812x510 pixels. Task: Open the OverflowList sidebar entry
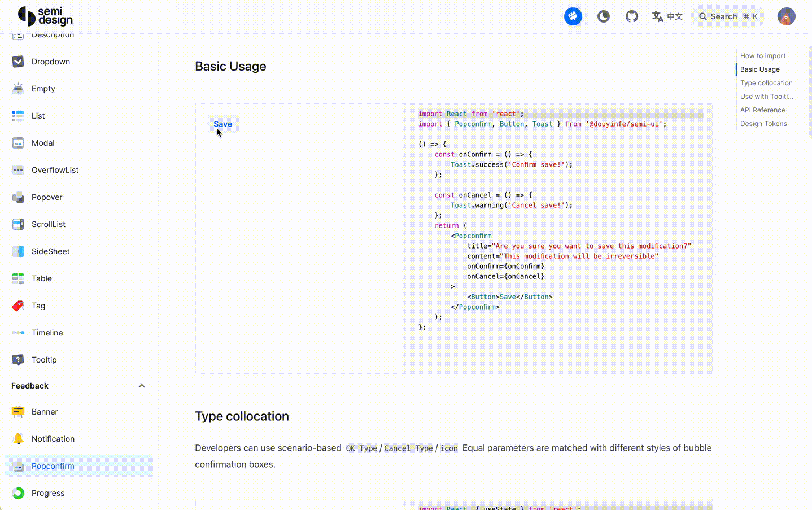click(x=55, y=170)
